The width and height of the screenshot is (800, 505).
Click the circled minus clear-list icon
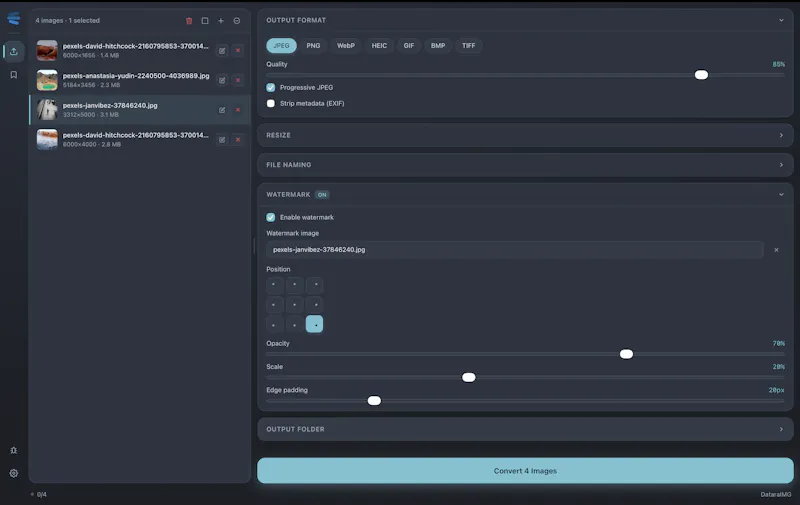(x=237, y=21)
